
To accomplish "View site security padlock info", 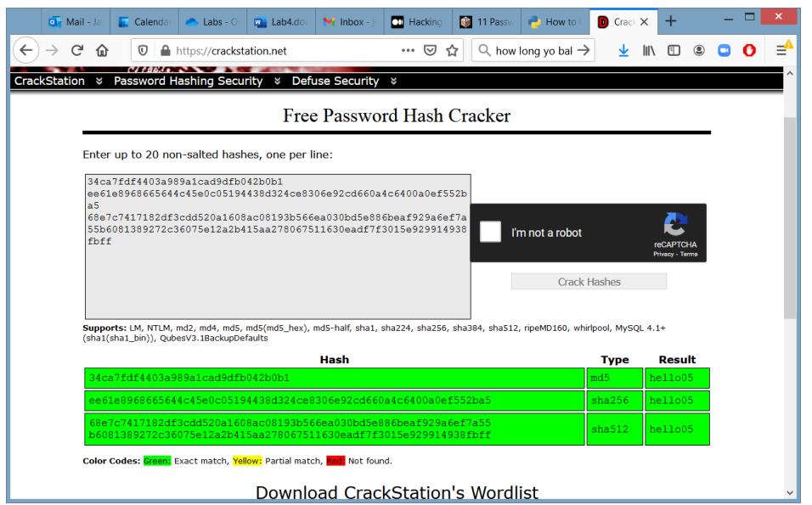I will click(x=165, y=50).
